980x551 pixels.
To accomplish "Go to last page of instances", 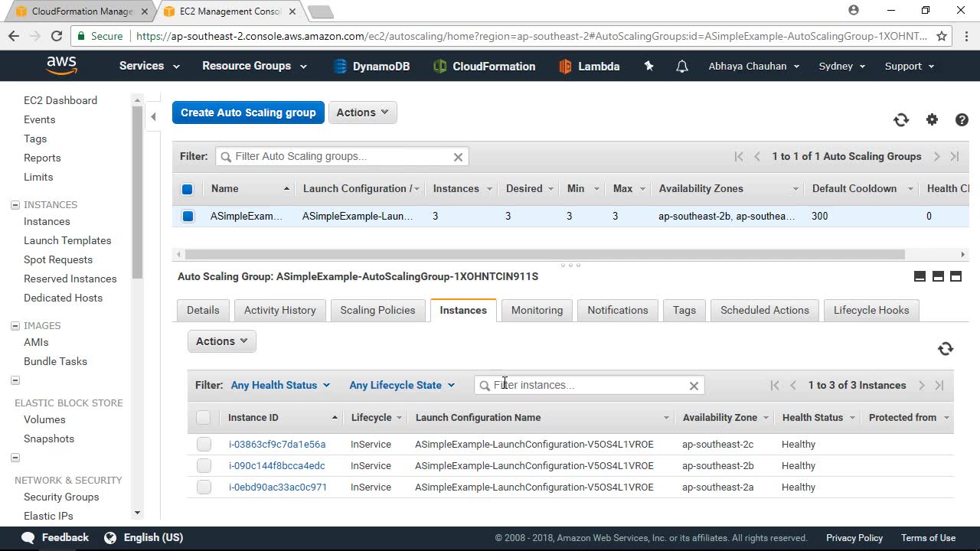I will point(939,385).
